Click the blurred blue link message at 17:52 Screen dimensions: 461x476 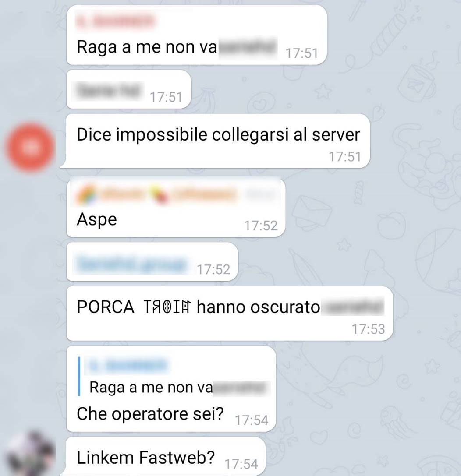[x=132, y=264]
